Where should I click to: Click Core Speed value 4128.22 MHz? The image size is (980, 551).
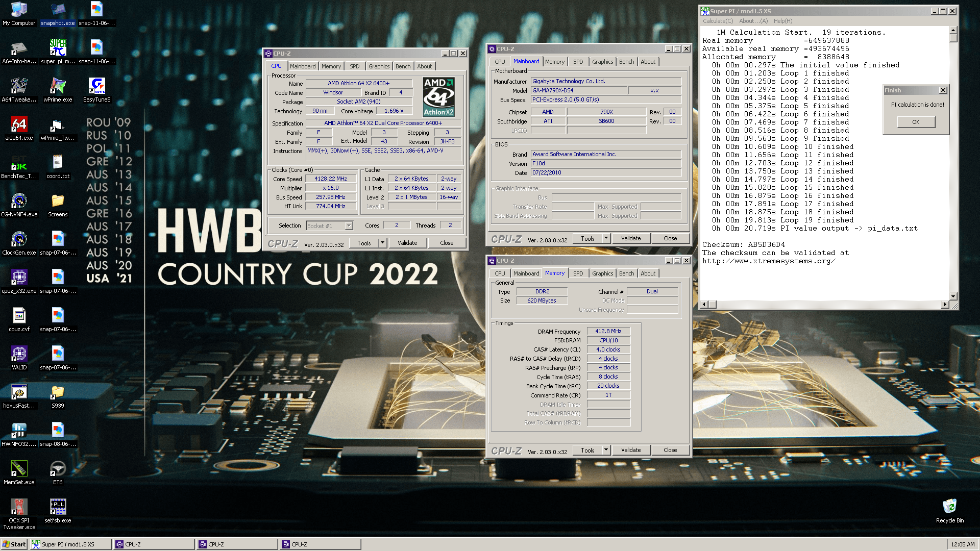tap(331, 179)
